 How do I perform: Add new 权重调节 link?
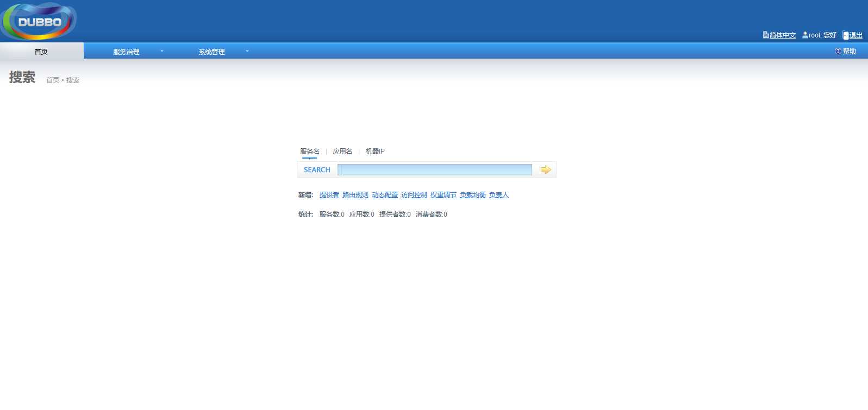pos(444,195)
